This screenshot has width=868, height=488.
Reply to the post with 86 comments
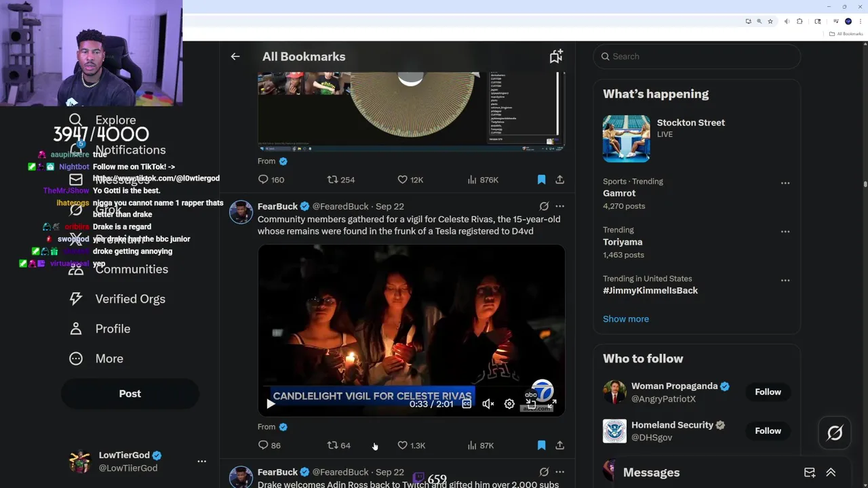pyautogui.click(x=269, y=445)
